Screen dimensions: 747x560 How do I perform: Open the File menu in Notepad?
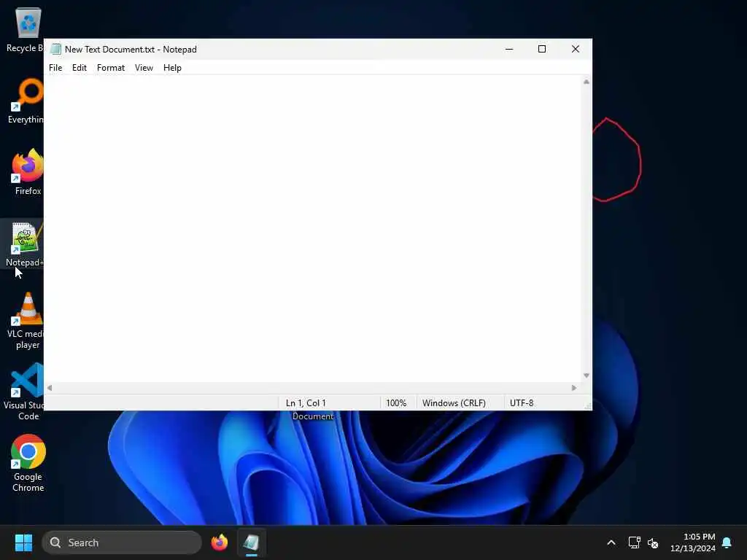pos(55,68)
